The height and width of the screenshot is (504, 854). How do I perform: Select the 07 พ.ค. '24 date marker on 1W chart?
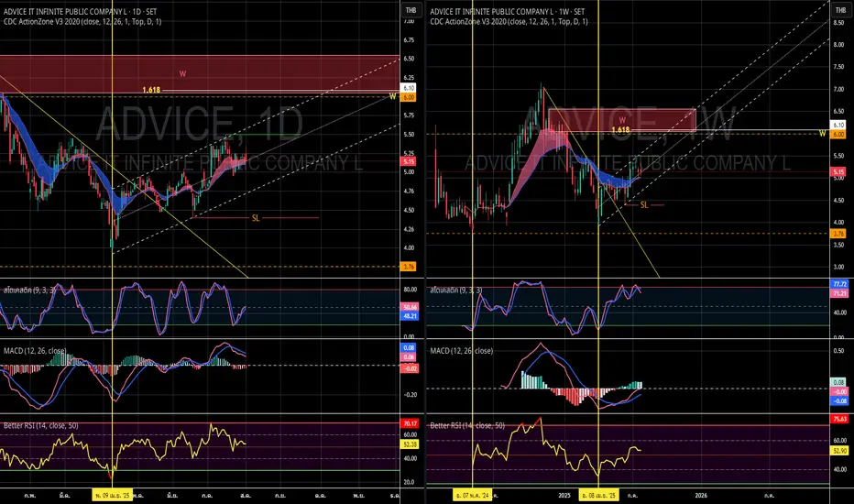(472, 495)
